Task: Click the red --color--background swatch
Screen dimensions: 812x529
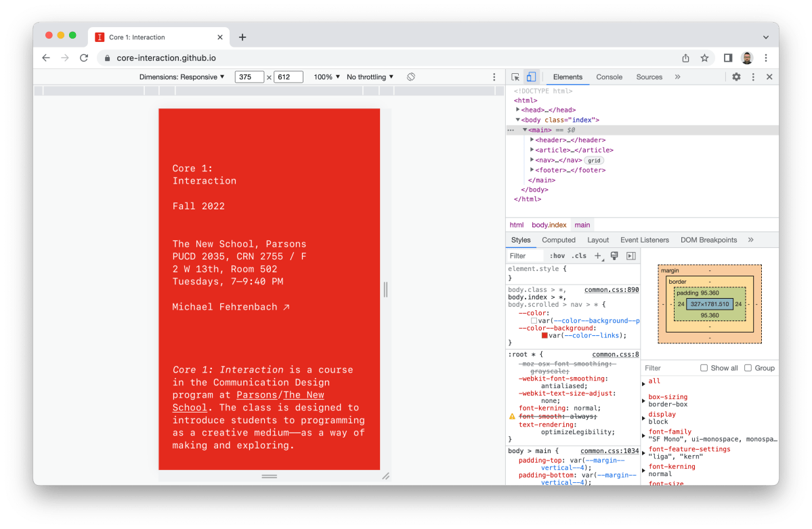Action: [x=544, y=336]
